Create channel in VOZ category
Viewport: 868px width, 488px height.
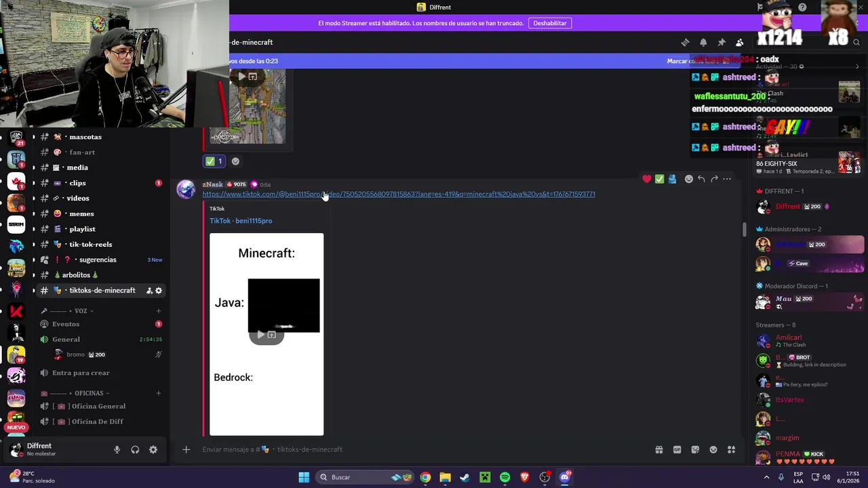point(159,311)
